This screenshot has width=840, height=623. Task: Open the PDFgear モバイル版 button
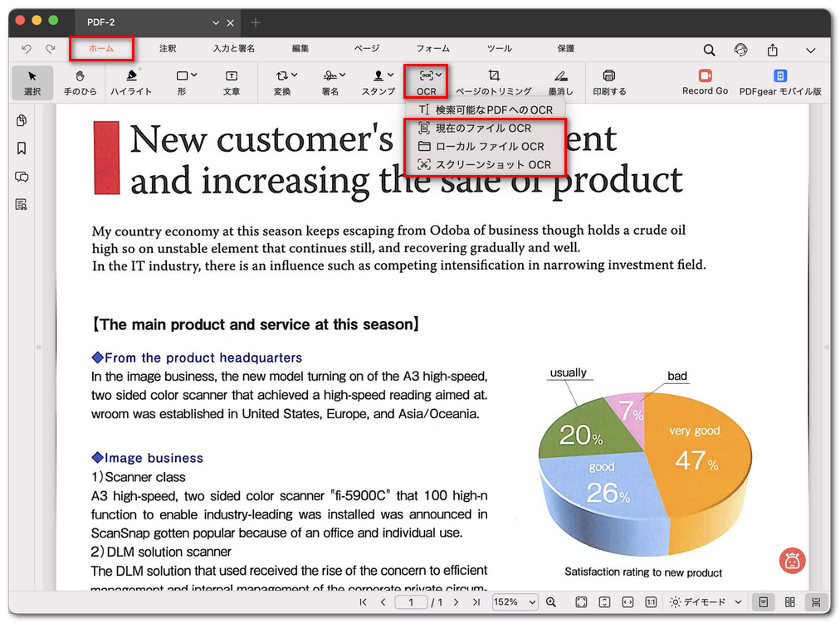click(780, 82)
